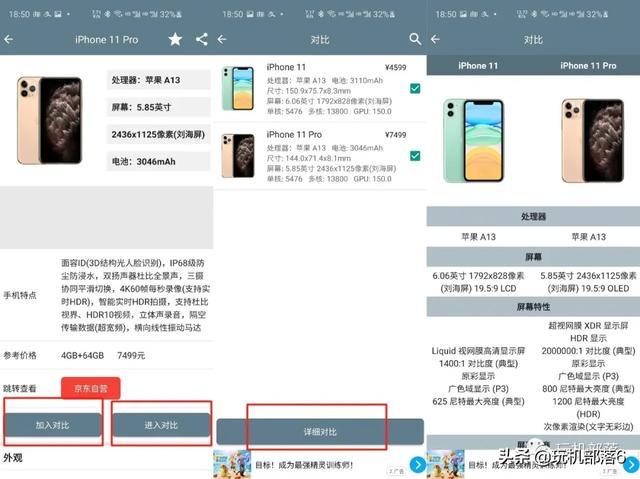The height and width of the screenshot is (479, 640).
Task: Go back from the compare list screen
Action: (222, 40)
